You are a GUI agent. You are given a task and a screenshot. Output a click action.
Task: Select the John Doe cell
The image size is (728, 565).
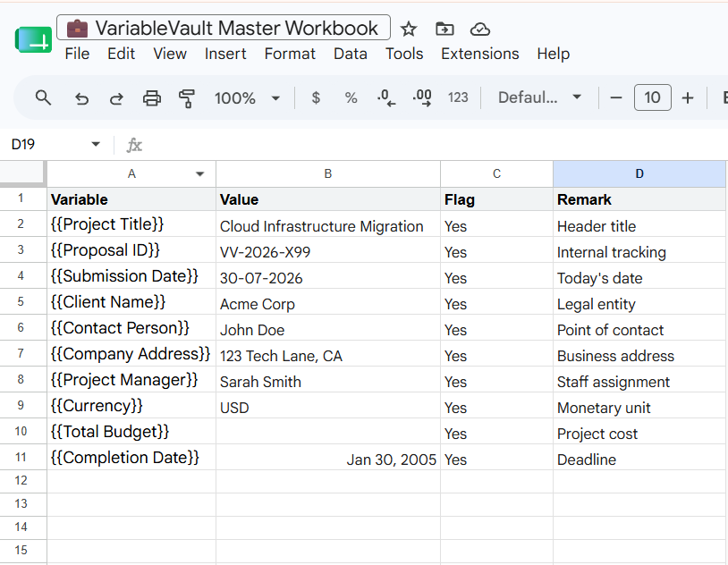coord(328,328)
